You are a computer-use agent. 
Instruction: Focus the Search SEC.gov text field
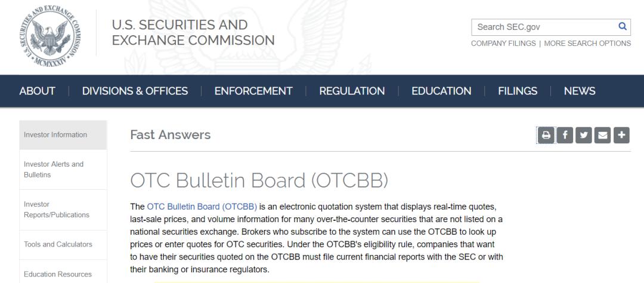543,27
